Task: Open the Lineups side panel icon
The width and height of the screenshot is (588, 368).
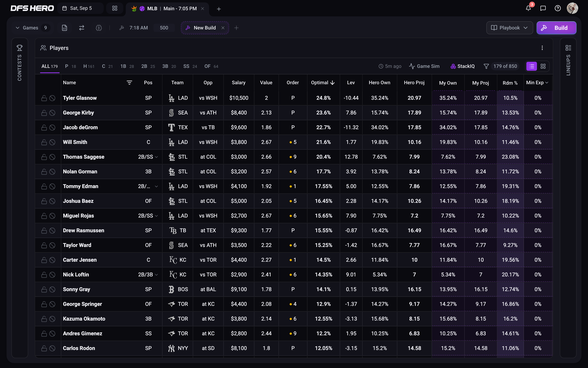Action: pos(568,48)
